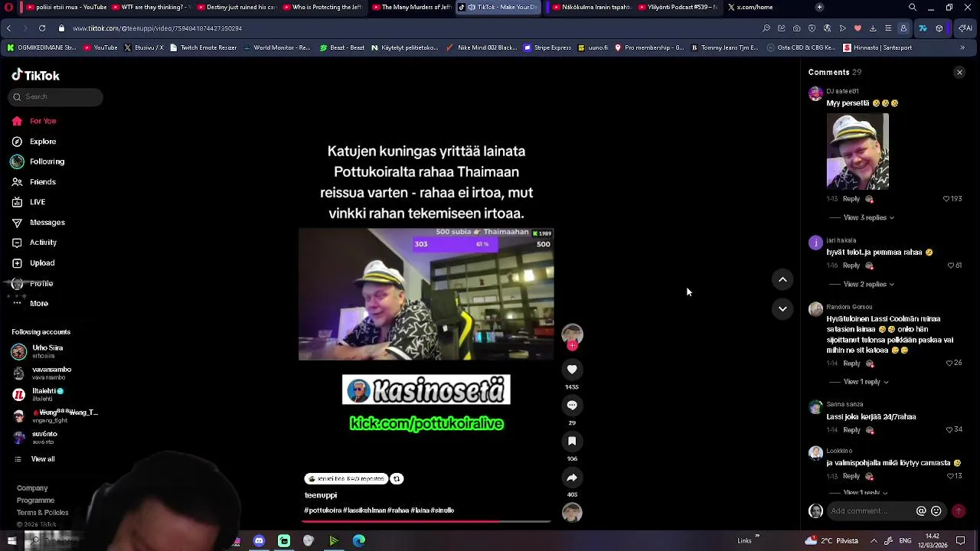Like jari hakala's comment with 61 likes
Viewport: 980px width, 551px height.
click(x=951, y=266)
